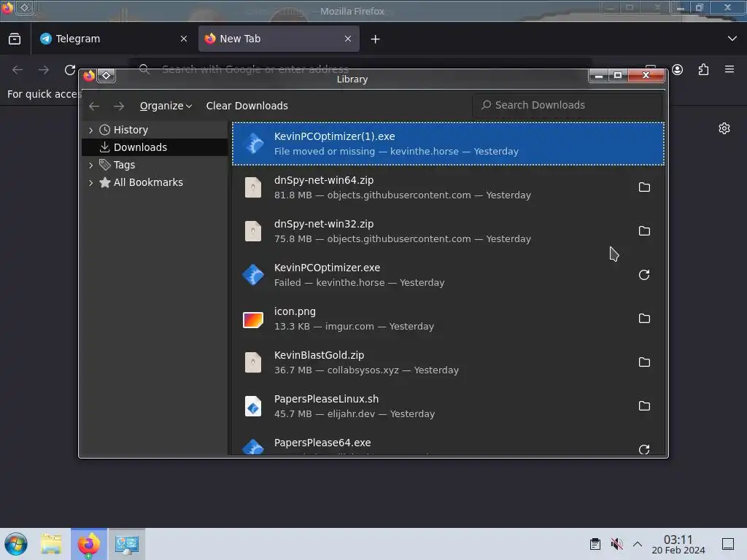The height and width of the screenshot is (560, 747).
Task: Reload the page in Firefox toolbar
Action: (70, 70)
